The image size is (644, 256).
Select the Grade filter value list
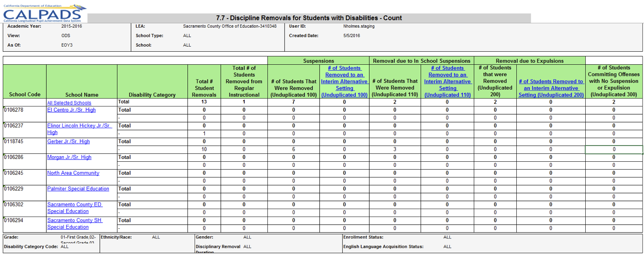coord(78,239)
